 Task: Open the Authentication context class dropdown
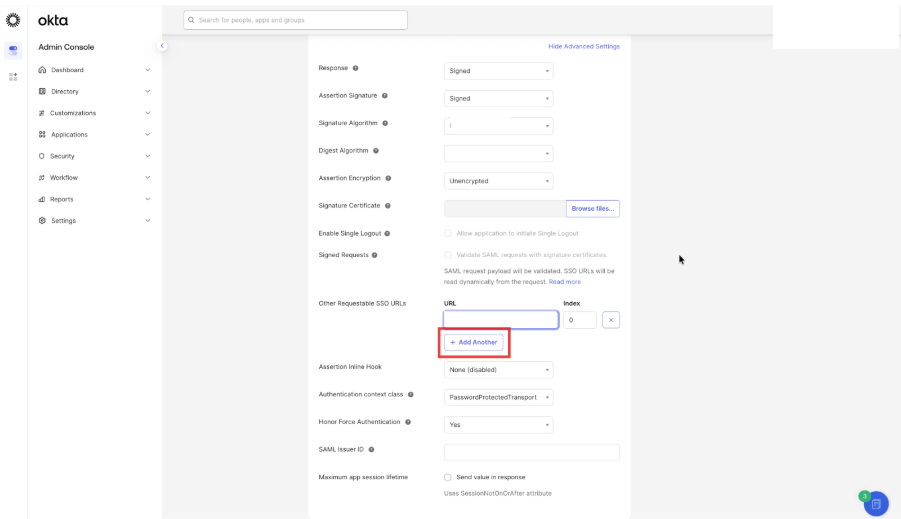498,398
